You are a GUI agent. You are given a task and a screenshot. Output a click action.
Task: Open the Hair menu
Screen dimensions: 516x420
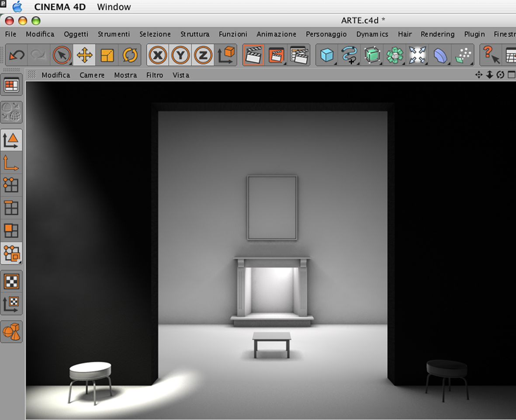pyautogui.click(x=405, y=34)
